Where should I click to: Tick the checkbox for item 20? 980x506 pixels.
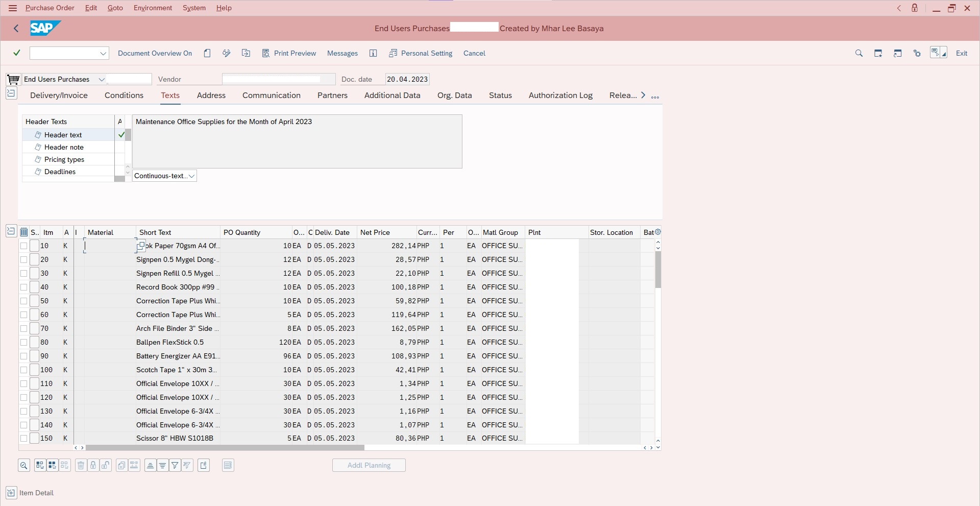pyautogui.click(x=23, y=260)
